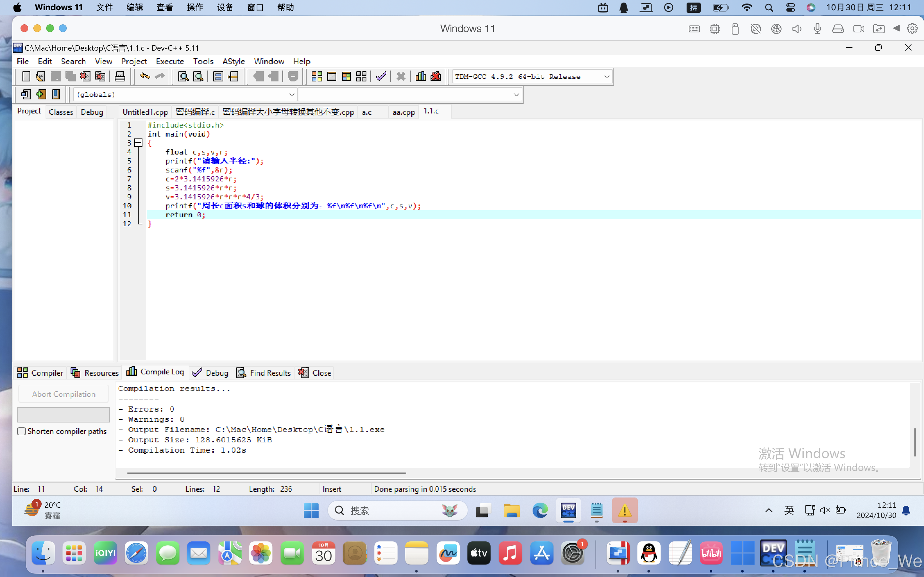Click the Delete profiling information icon

[x=436, y=76]
